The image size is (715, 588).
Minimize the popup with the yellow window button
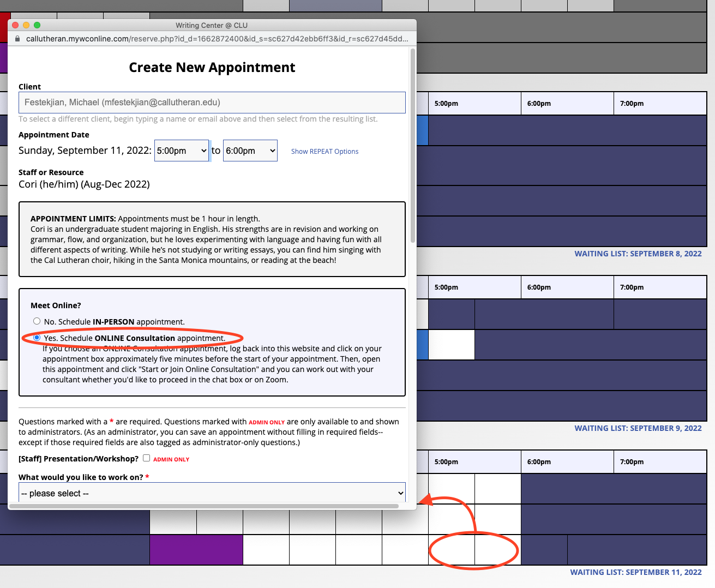pos(26,25)
